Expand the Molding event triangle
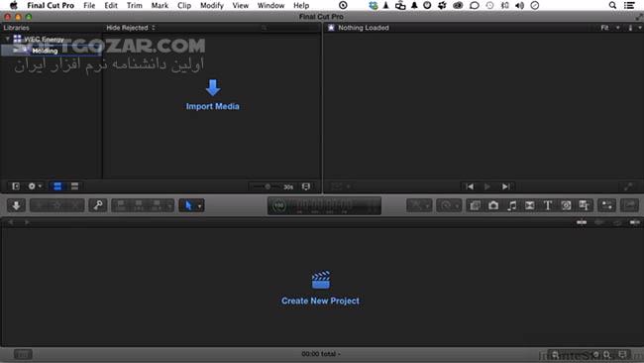The width and height of the screenshot is (644, 363). click(x=16, y=51)
